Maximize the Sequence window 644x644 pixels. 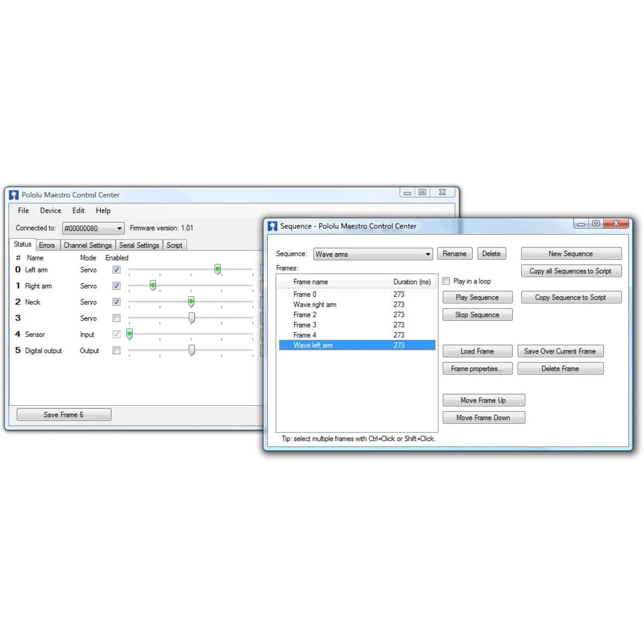tap(596, 223)
